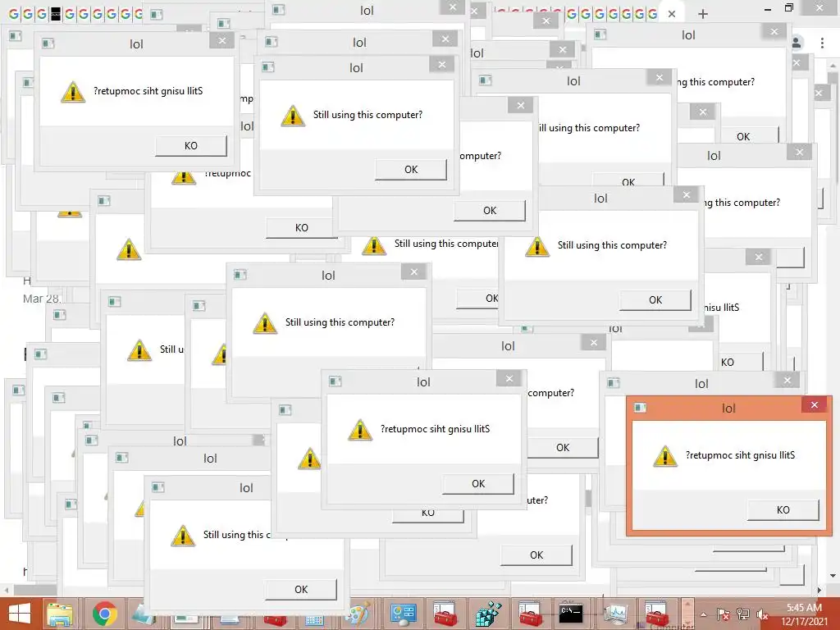Close the active Chrome tab
Screen dimensions: 840x630
pos(672,14)
